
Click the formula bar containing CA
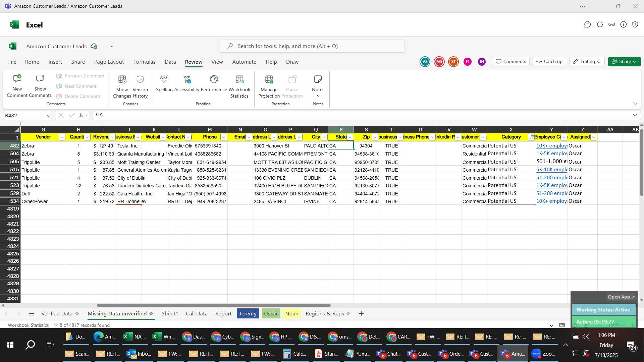[x=362, y=115]
